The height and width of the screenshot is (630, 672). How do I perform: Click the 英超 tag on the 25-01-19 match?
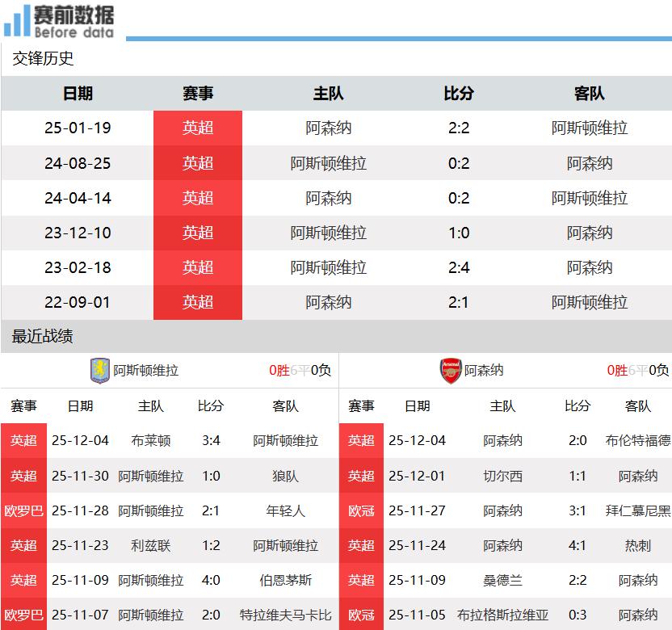click(198, 128)
